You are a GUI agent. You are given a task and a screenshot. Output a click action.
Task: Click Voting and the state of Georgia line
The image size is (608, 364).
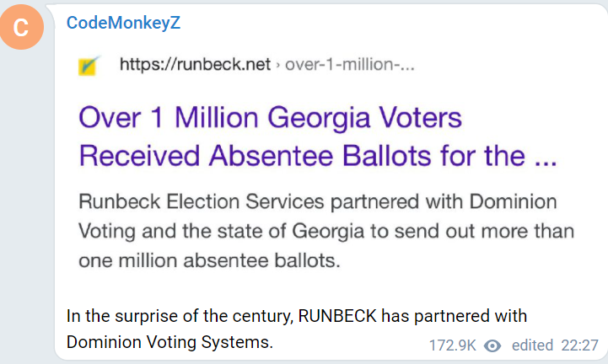tap(326, 231)
